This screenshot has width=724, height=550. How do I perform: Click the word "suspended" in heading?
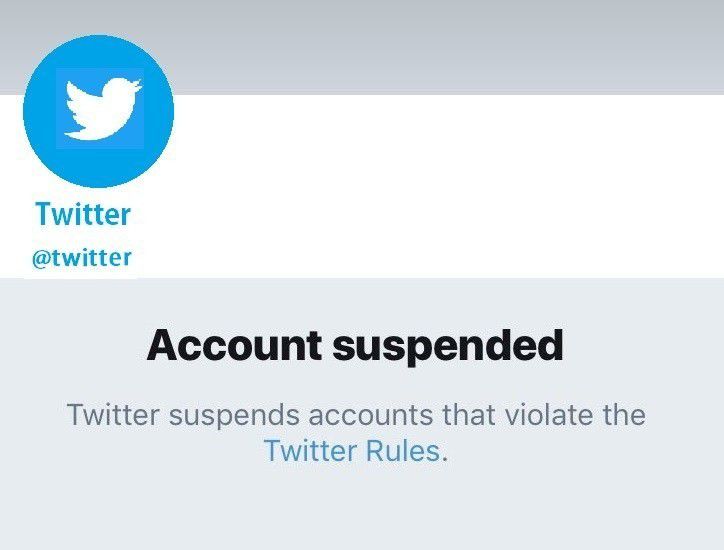(x=447, y=346)
